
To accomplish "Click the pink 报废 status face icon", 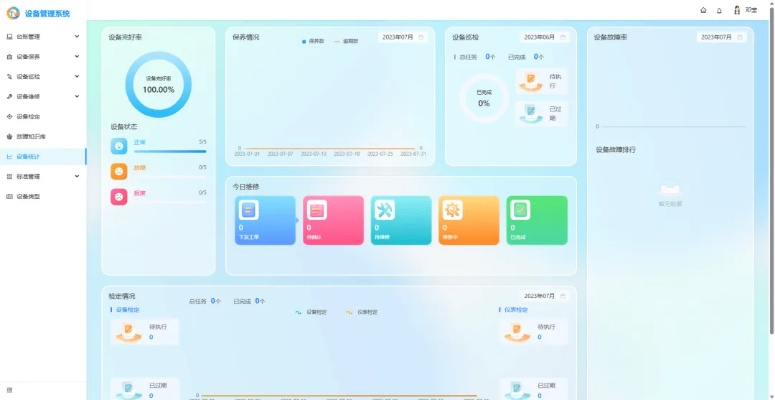I will coord(119,197).
